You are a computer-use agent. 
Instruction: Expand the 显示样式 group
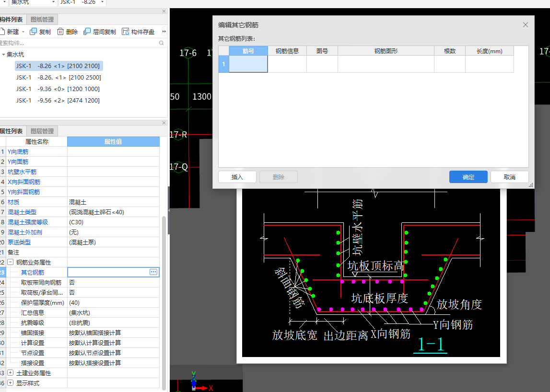[11, 383]
